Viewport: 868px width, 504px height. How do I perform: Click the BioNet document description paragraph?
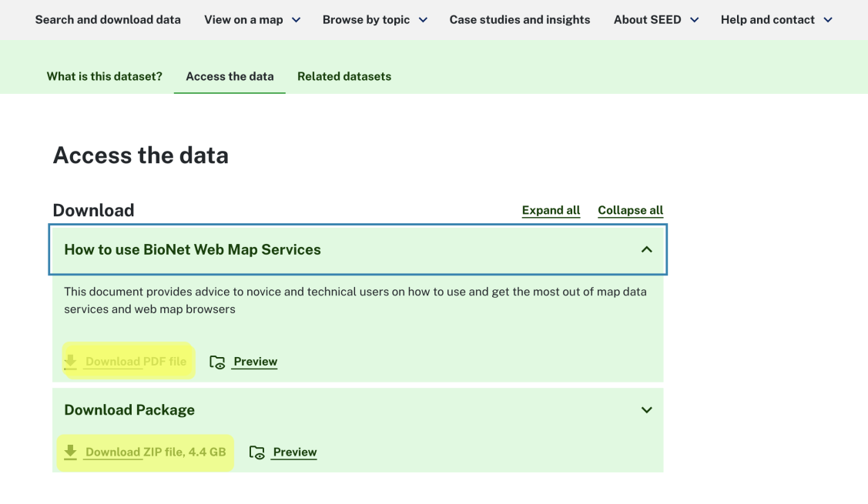[355, 300]
